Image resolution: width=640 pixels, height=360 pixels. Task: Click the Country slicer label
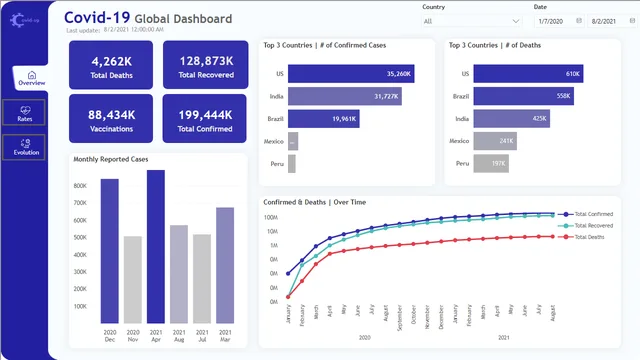433,7
